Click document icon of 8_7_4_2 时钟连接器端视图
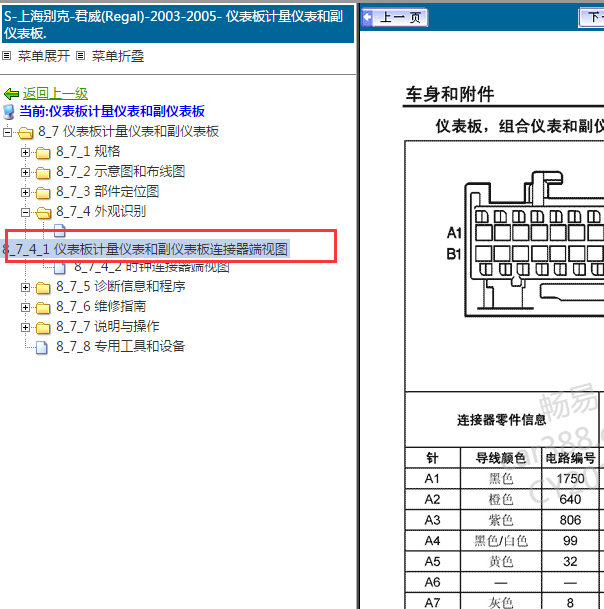 pyautogui.click(x=59, y=268)
